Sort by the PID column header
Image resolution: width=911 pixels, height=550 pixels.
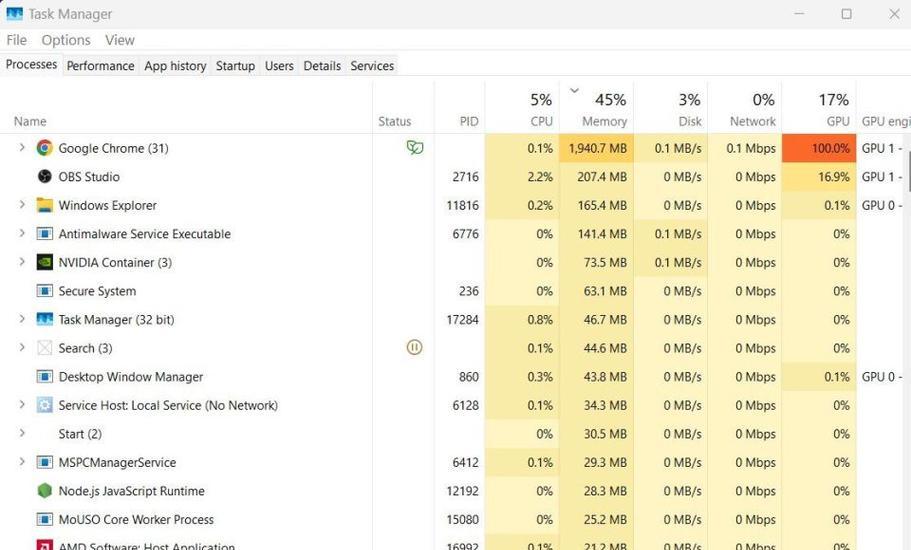pyautogui.click(x=469, y=121)
